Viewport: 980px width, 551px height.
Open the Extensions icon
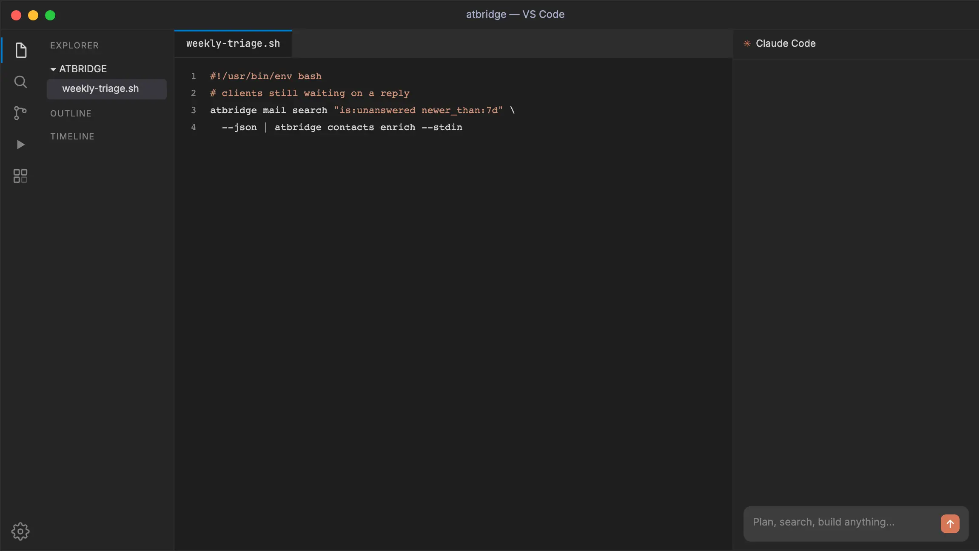(x=20, y=176)
